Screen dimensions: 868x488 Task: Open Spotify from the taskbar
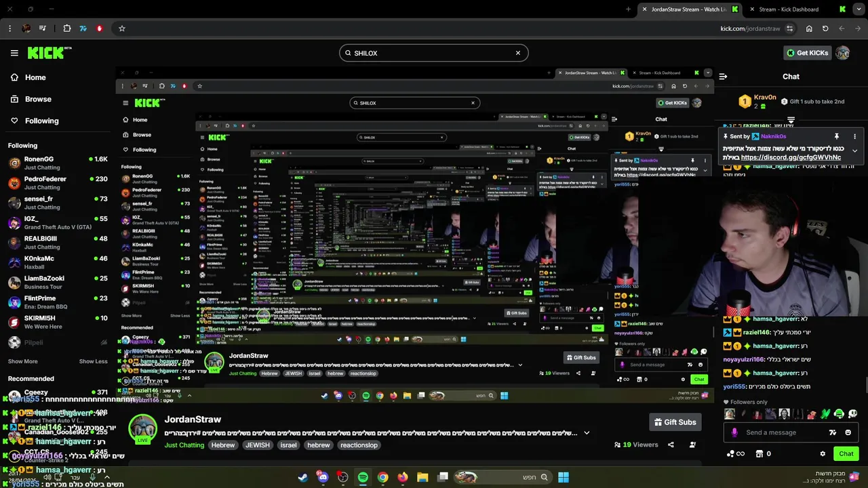click(x=363, y=477)
